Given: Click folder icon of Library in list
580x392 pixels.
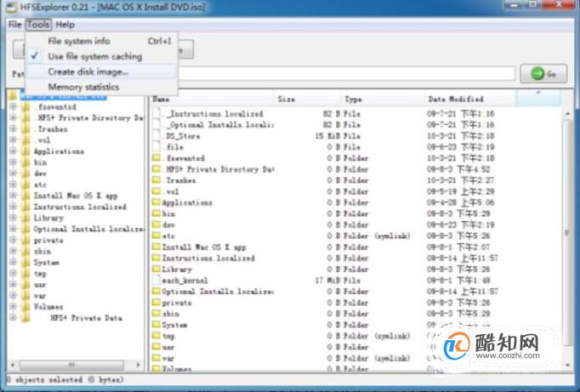Looking at the screenshot, I should tap(156, 269).
